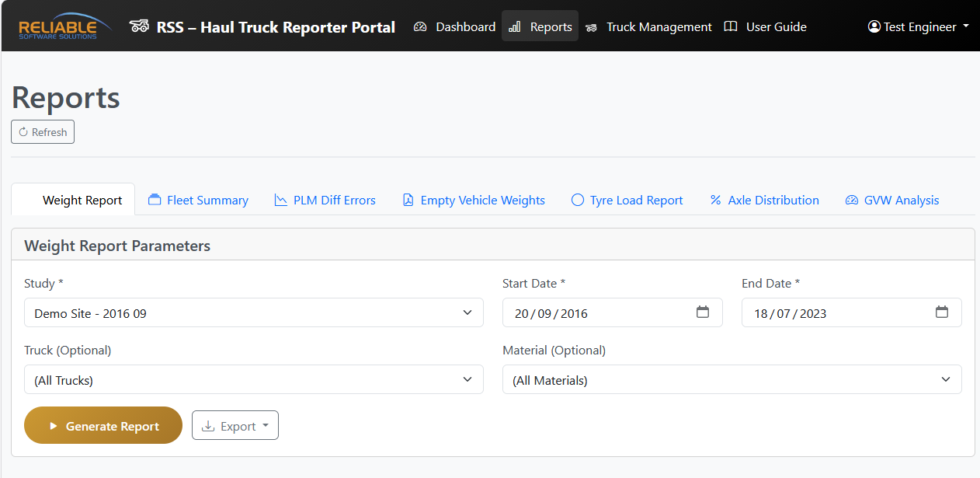The height and width of the screenshot is (478, 980).
Task: Go to Truck Management
Action: (648, 26)
